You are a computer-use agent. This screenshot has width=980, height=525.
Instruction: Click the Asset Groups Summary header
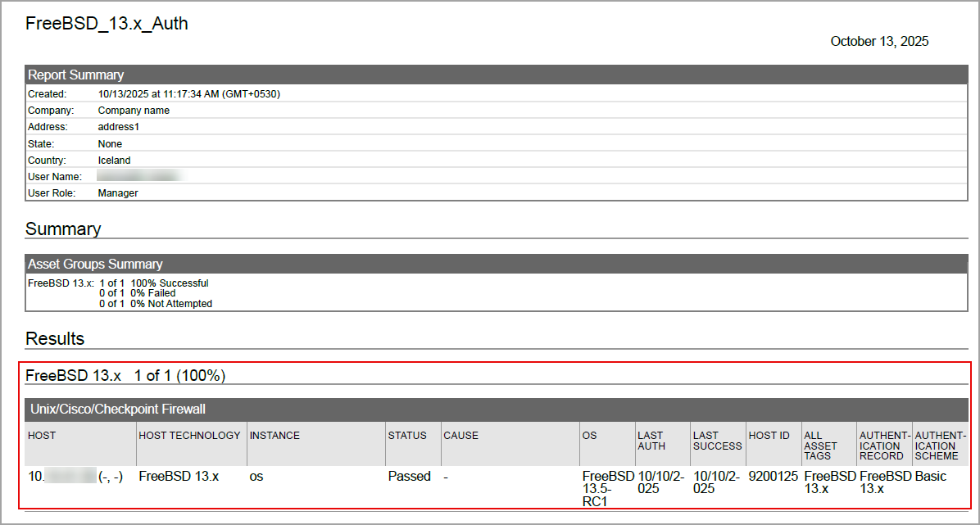pyautogui.click(x=497, y=264)
